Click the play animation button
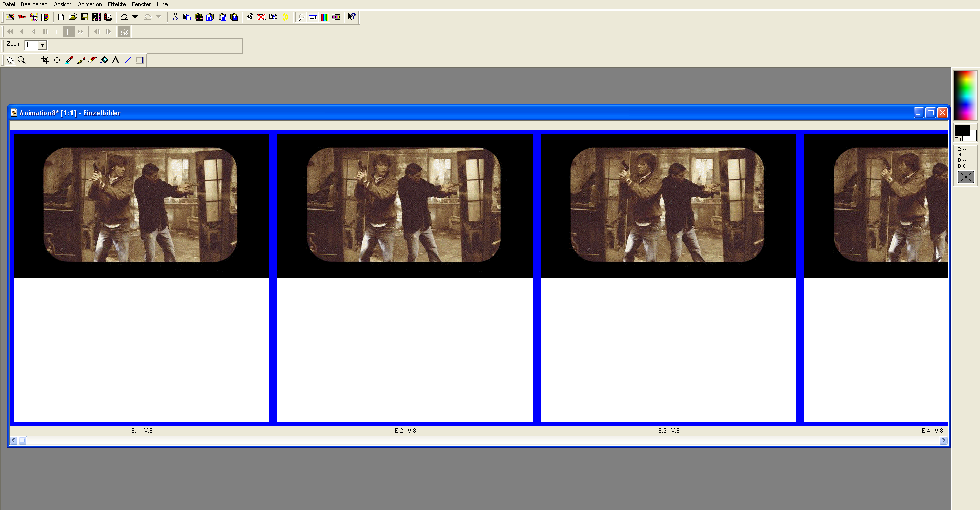Image resolution: width=980 pixels, height=510 pixels. [69, 32]
